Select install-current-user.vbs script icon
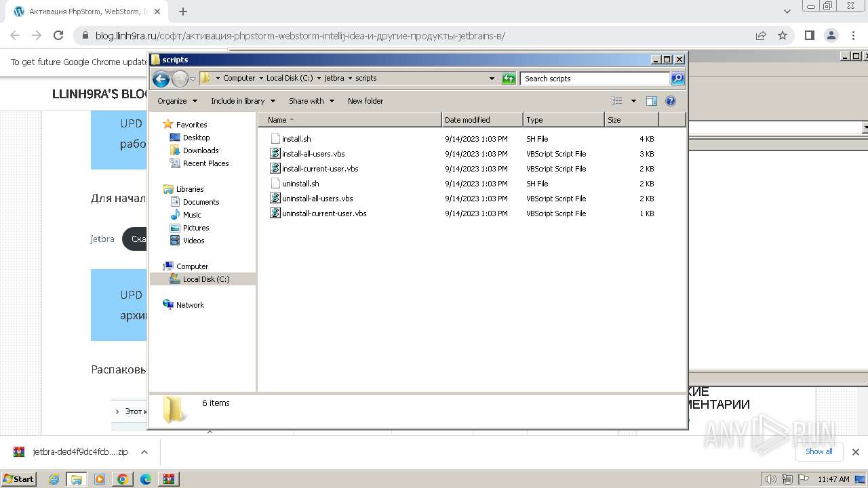 coord(275,169)
